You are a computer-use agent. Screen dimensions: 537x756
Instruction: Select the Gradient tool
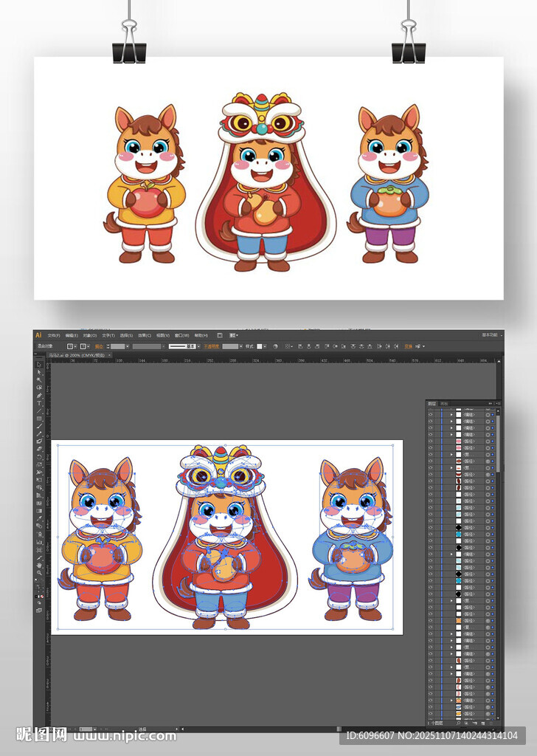[39, 511]
